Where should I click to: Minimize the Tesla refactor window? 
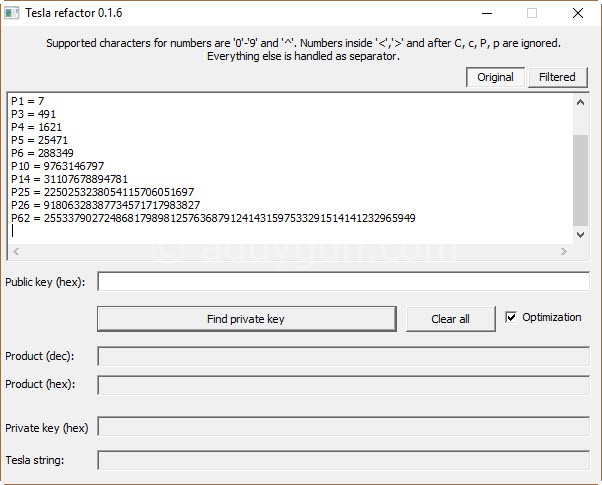pyautogui.click(x=487, y=13)
